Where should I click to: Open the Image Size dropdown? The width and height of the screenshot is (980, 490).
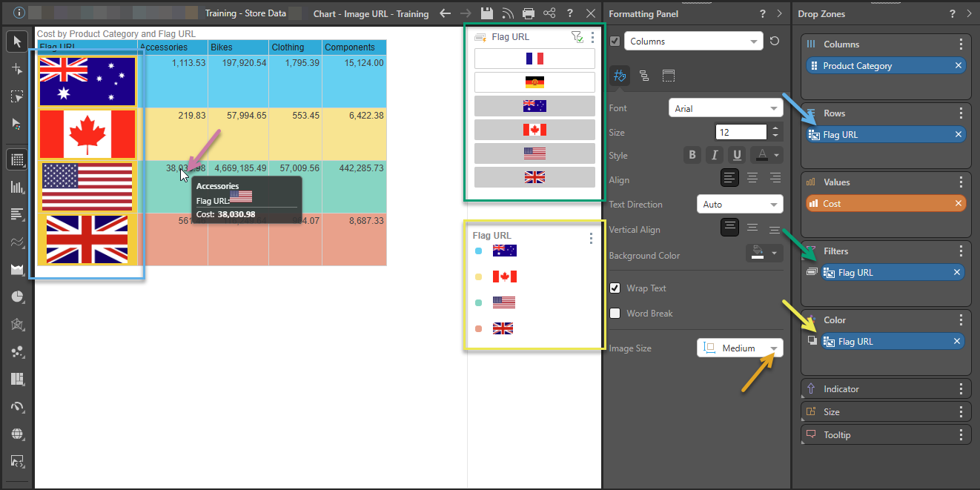tap(739, 348)
